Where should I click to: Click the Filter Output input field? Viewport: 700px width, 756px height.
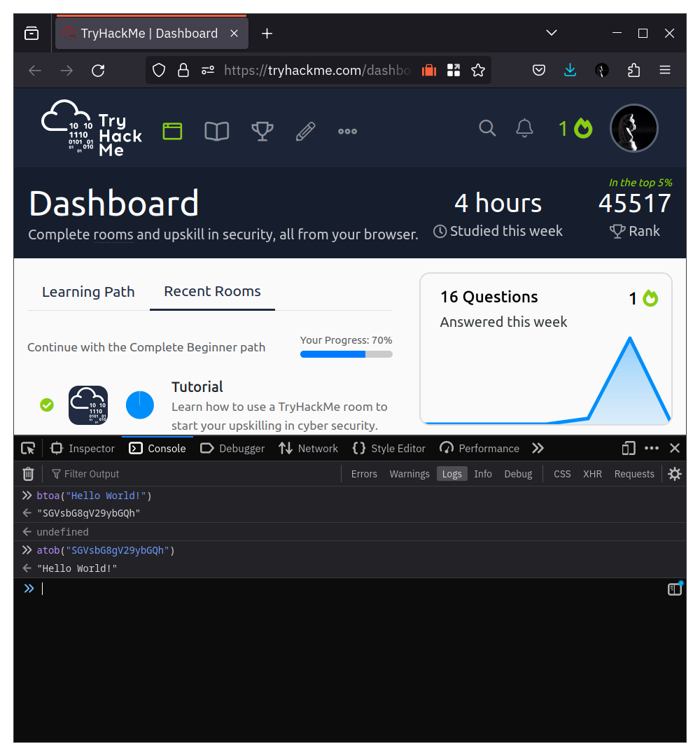[x=196, y=474]
